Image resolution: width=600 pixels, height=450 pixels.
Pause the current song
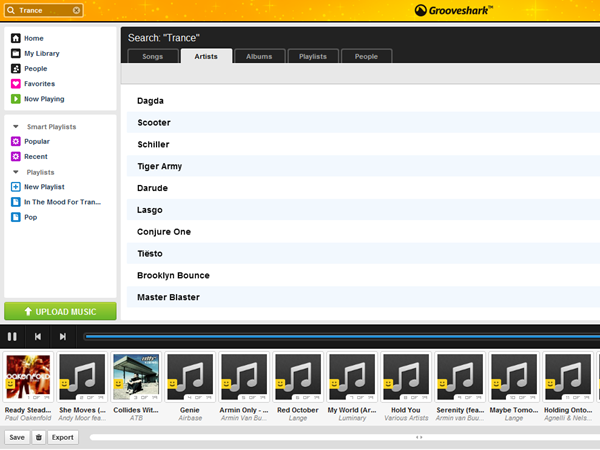13,337
